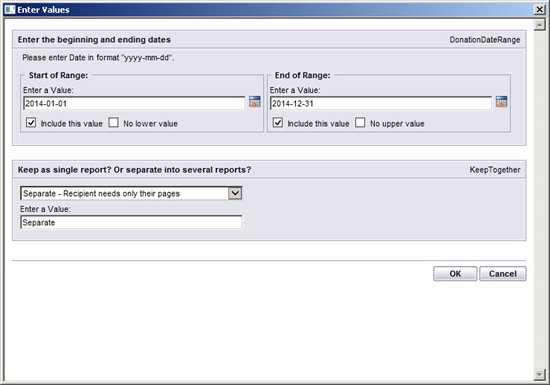Expand the KeepTogether dropdown arrow
This screenshot has height=385, width=550.
[235, 193]
